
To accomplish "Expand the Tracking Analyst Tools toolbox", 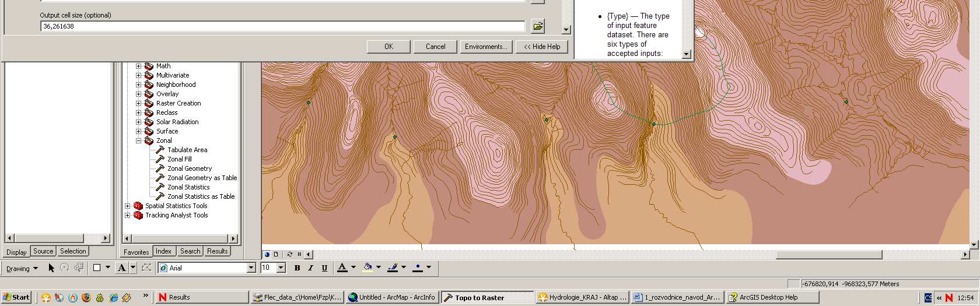I will [x=127, y=215].
